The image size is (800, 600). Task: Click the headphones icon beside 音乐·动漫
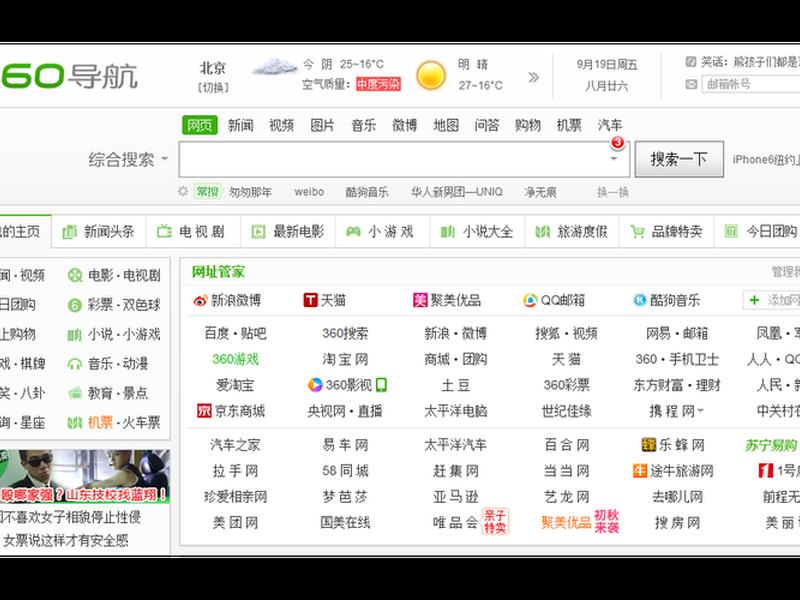[75, 364]
